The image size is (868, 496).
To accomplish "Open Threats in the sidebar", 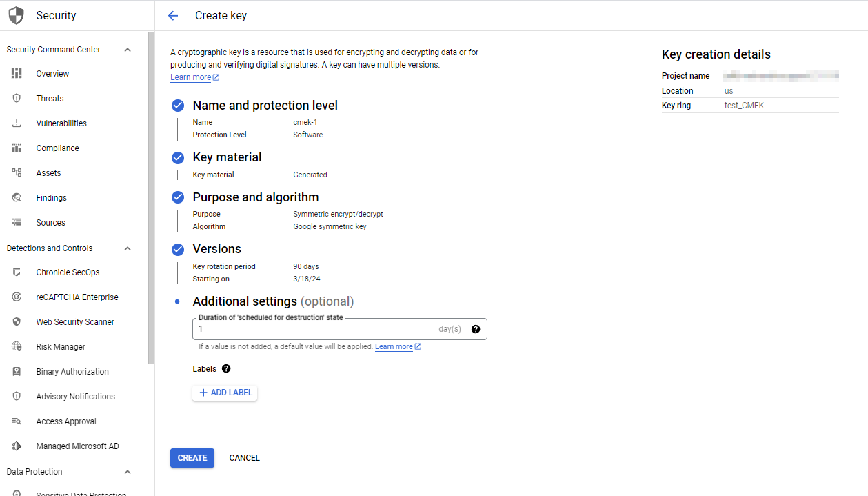I will coord(50,99).
